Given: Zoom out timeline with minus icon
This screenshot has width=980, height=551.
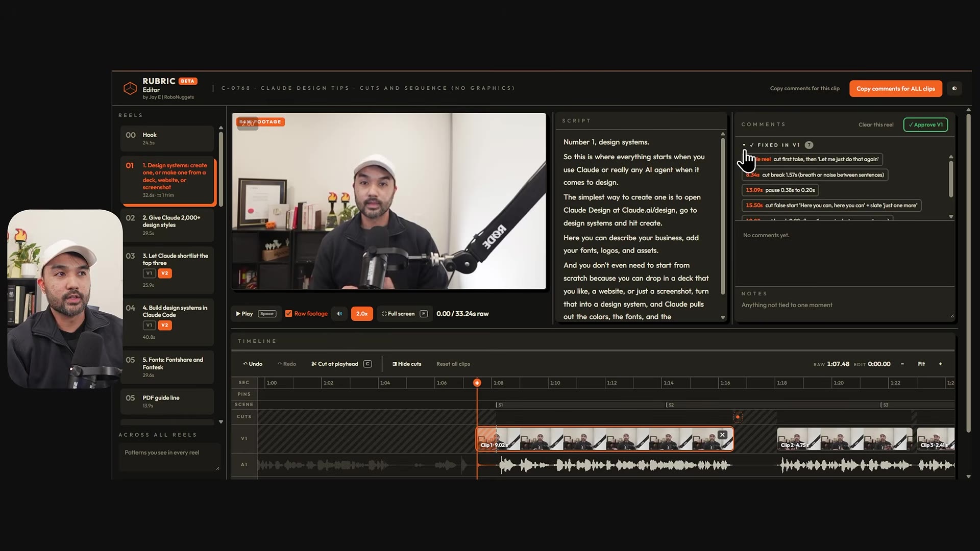Looking at the screenshot, I should (x=902, y=364).
